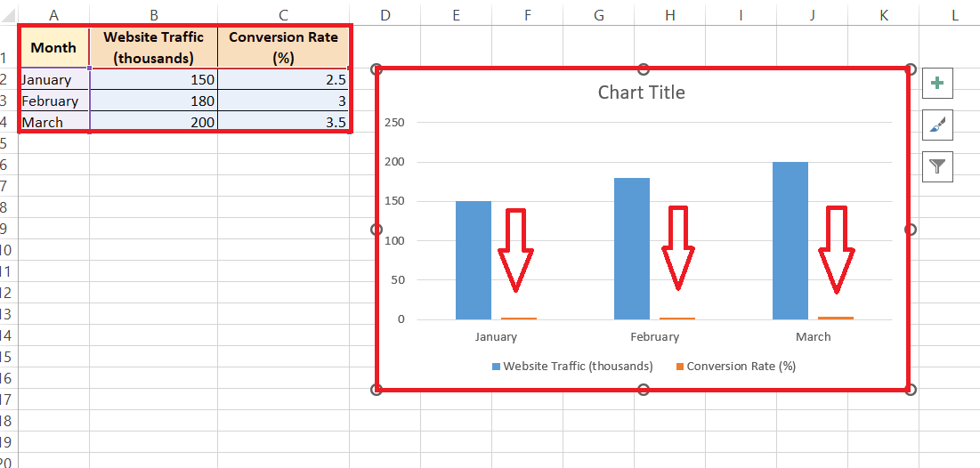Click the chart's right-middle resize handle
980x468 pixels.
[x=911, y=230]
